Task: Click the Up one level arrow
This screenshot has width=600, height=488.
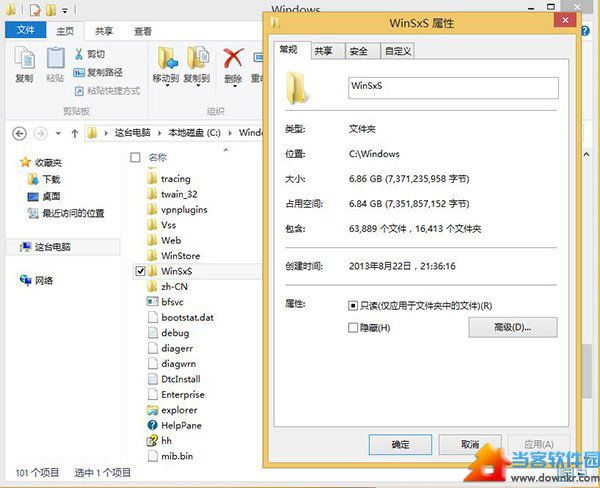Action: pyautogui.click(x=75, y=134)
